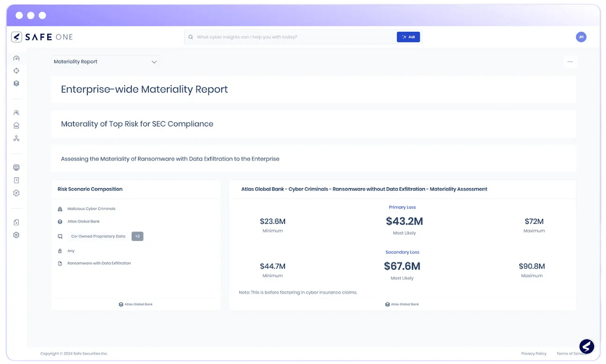Click the Secondary Loss label
Screen dimensions: 606x364
(x=402, y=252)
